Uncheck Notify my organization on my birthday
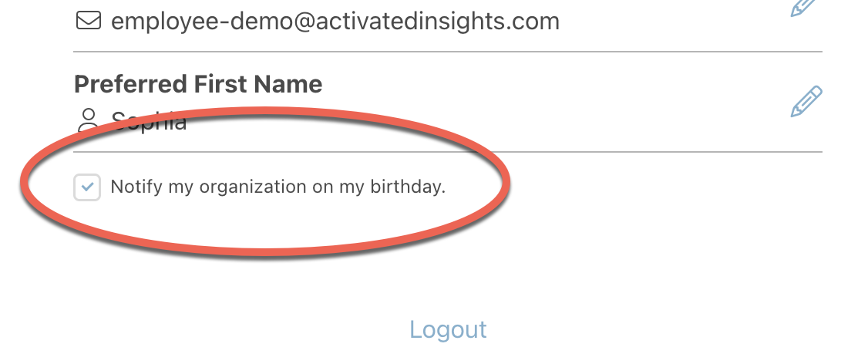 [x=87, y=187]
